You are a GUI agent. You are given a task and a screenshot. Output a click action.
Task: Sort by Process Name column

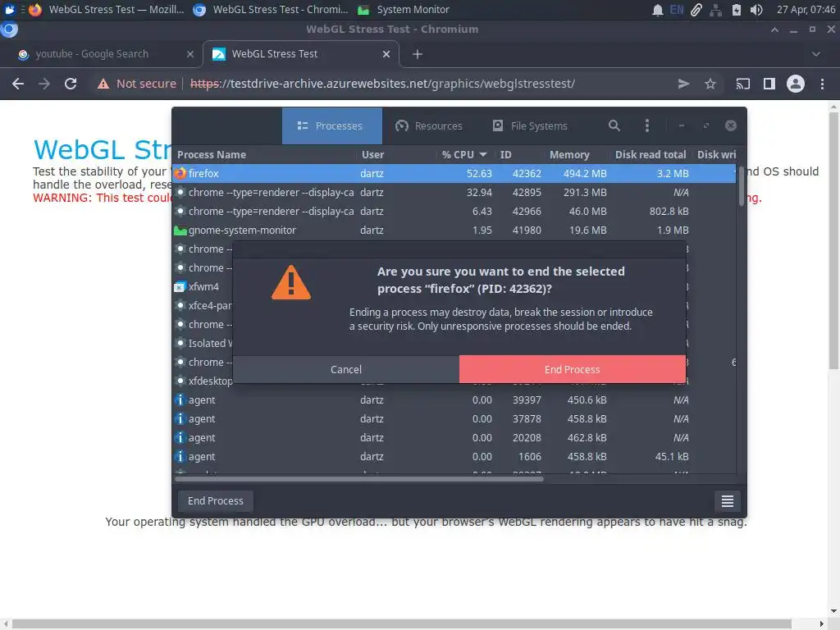click(x=265, y=155)
